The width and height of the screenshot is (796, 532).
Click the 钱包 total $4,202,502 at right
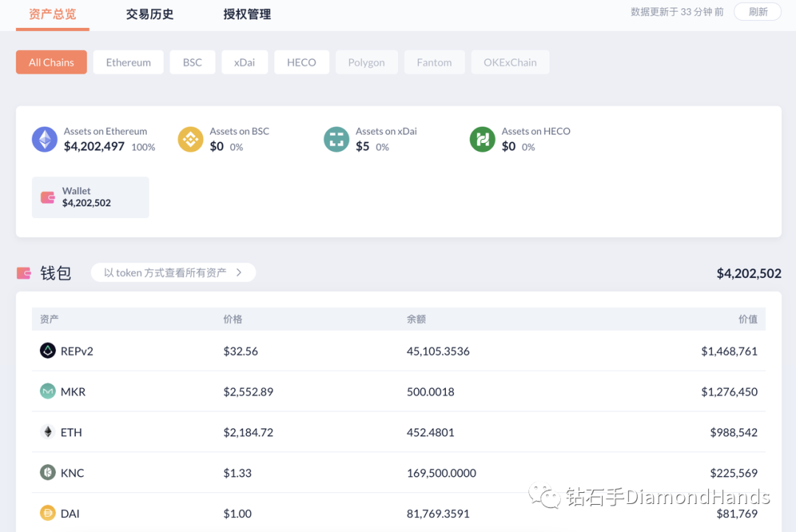749,273
